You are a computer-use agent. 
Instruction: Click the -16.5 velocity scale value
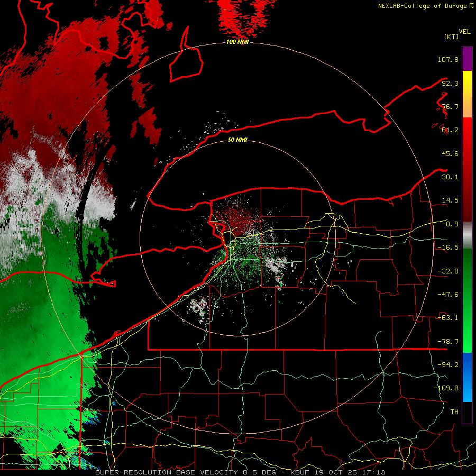tap(448, 248)
